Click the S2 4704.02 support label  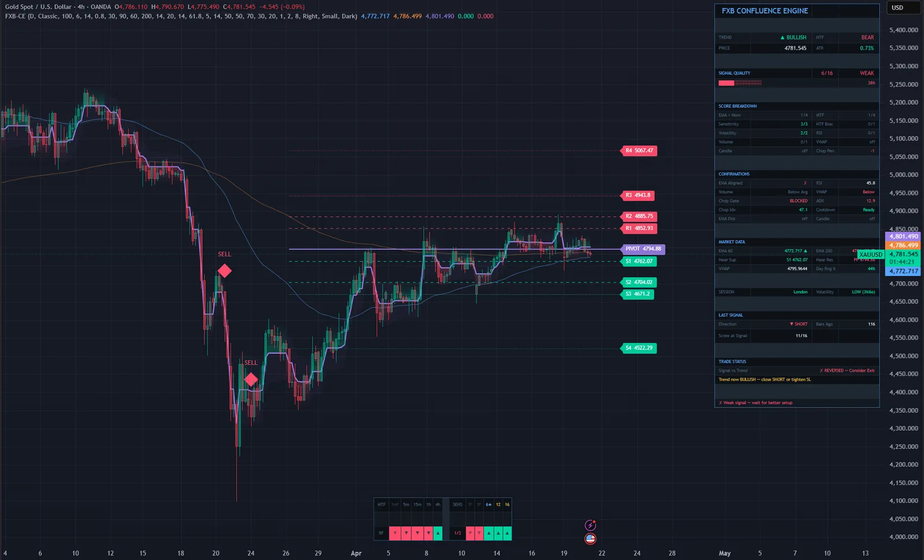[x=639, y=282]
